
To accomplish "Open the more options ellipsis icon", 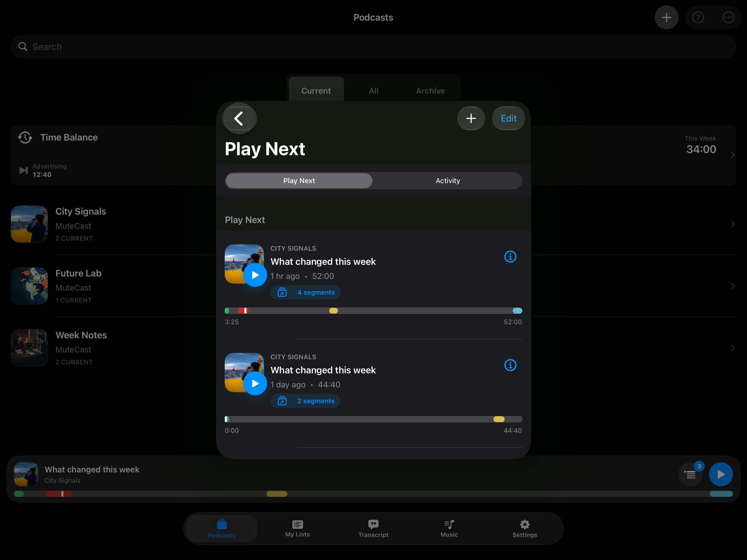I will (728, 18).
